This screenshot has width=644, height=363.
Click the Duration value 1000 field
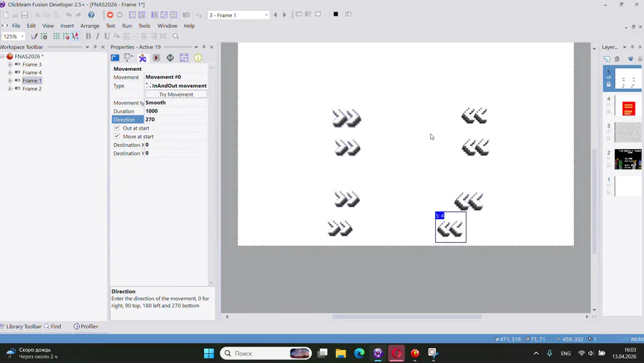tap(176, 111)
